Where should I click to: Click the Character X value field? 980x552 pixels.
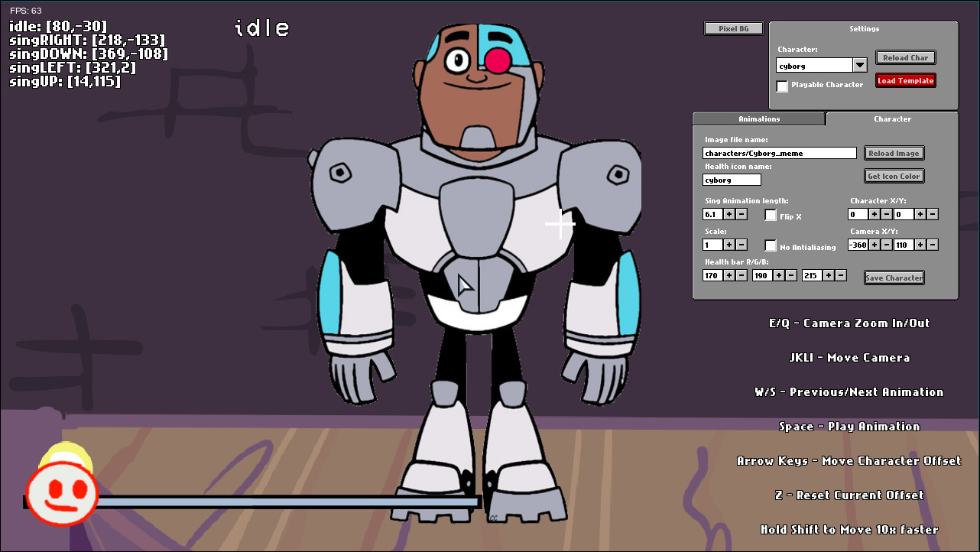coord(858,214)
